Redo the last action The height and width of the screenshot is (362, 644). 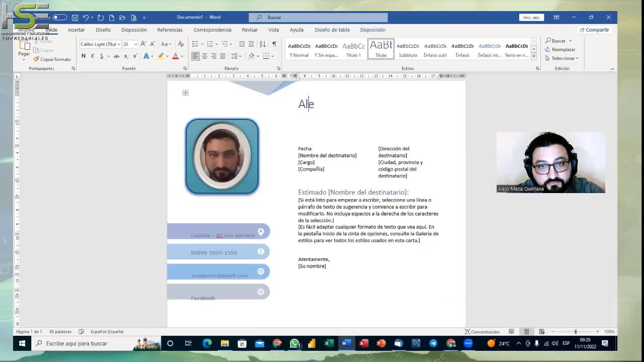point(101,18)
